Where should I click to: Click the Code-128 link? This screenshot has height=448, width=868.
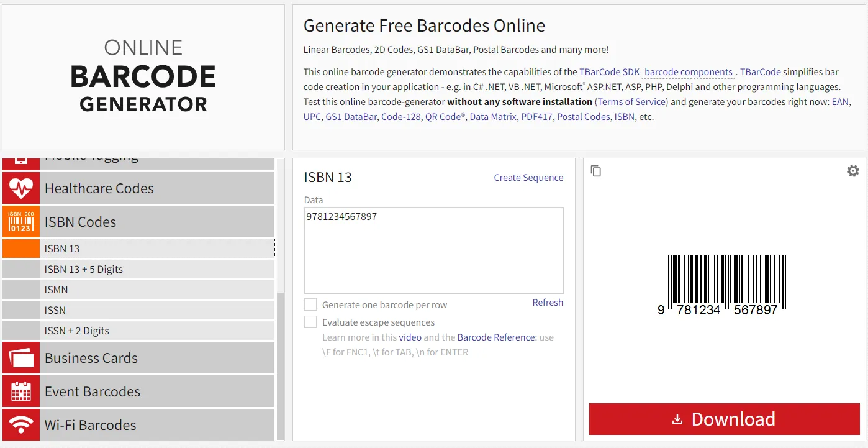(x=401, y=117)
